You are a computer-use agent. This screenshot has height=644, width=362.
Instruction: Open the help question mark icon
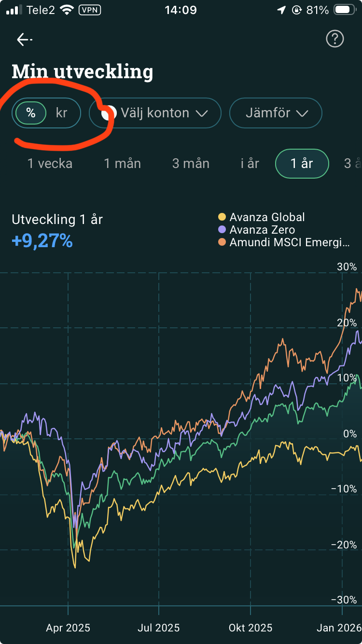point(334,39)
